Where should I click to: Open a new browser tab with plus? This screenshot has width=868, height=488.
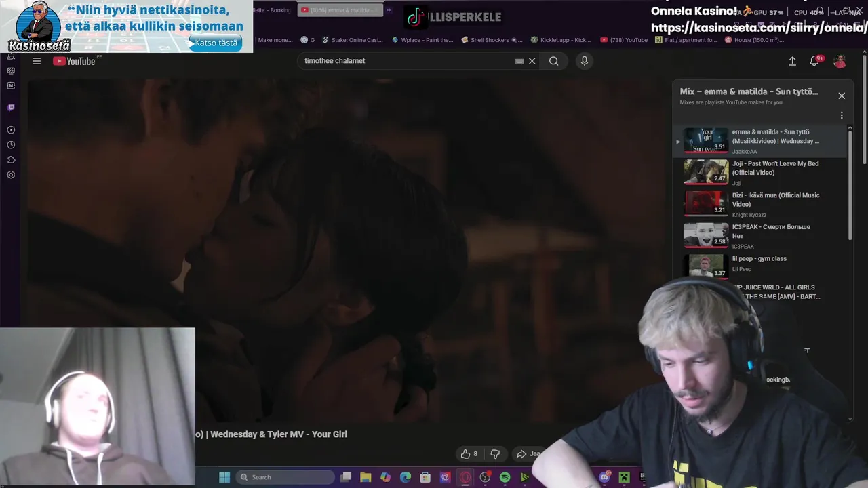coord(389,10)
